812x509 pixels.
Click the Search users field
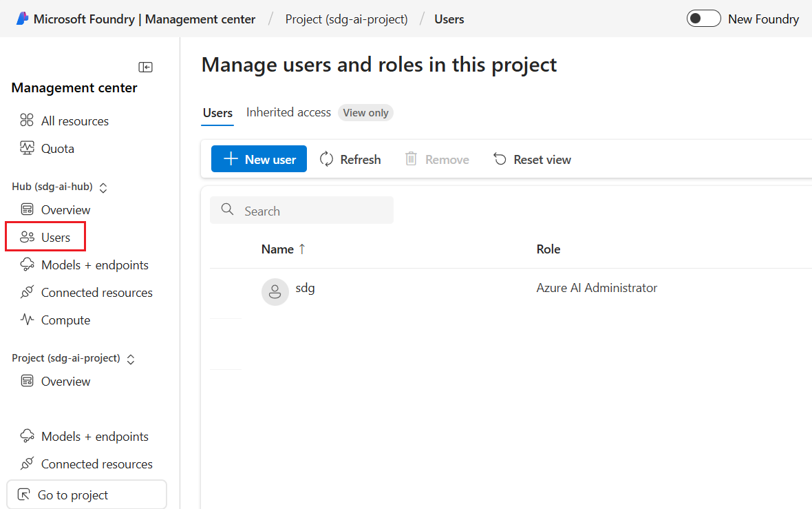coord(303,211)
